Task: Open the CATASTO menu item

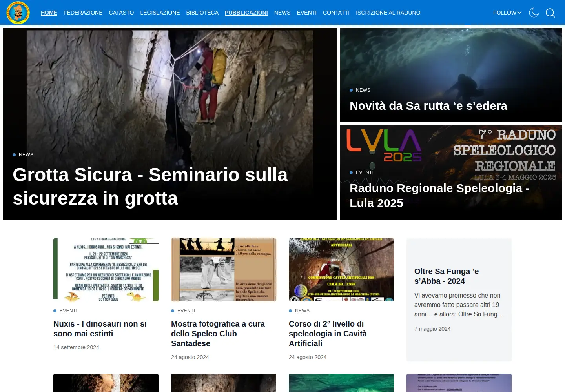Action: coord(121,13)
